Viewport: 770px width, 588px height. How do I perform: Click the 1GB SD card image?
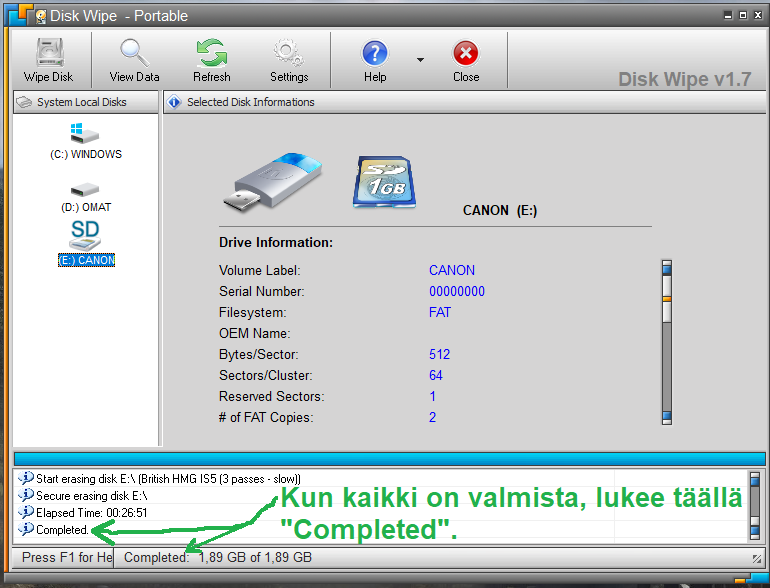[x=385, y=182]
